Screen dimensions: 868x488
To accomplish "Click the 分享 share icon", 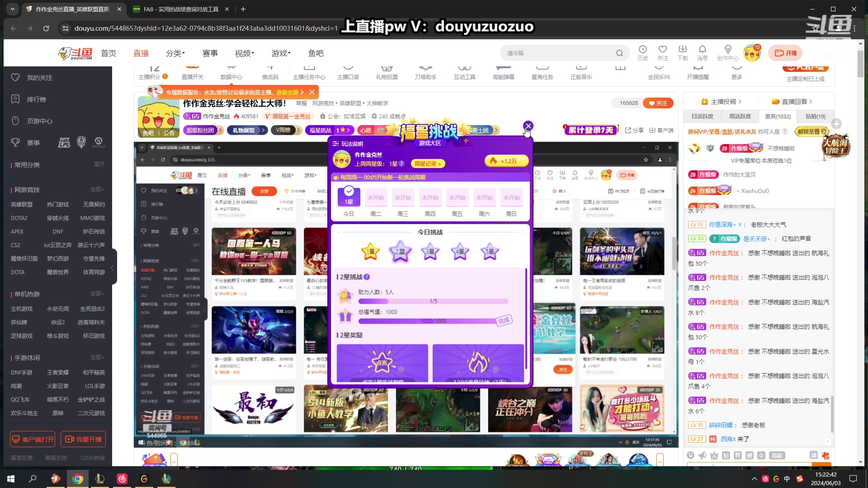I will pyautogui.click(x=634, y=130).
